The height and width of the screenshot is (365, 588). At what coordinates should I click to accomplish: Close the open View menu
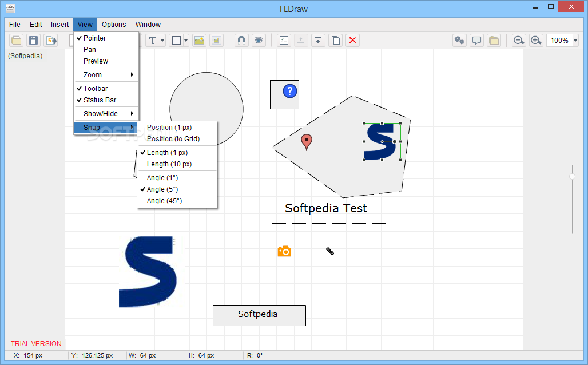pos(85,25)
